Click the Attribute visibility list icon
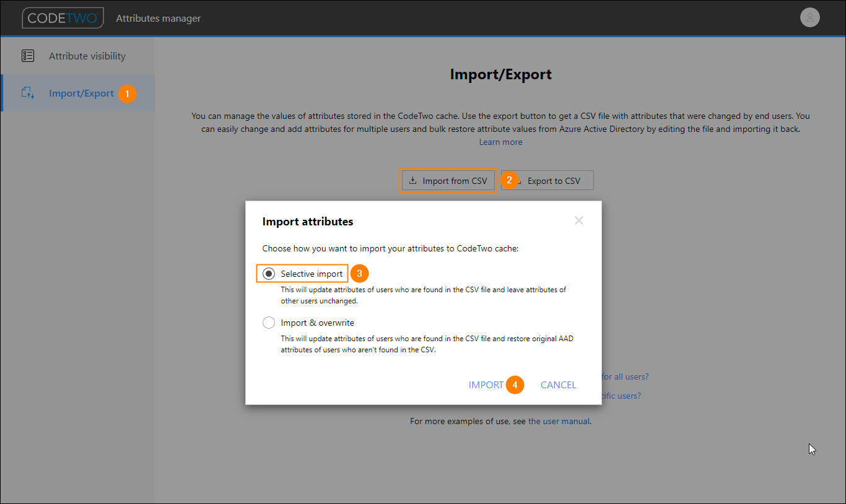 [x=28, y=56]
